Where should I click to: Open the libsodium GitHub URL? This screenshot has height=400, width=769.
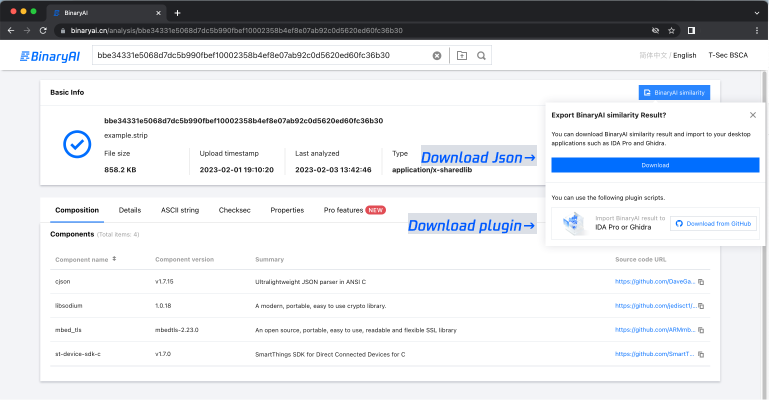click(x=656, y=305)
